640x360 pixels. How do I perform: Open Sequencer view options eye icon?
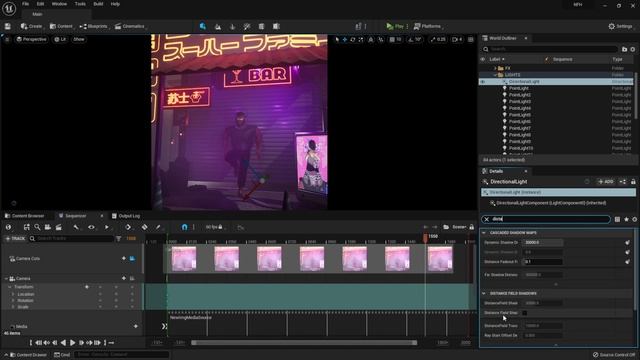point(91,227)
